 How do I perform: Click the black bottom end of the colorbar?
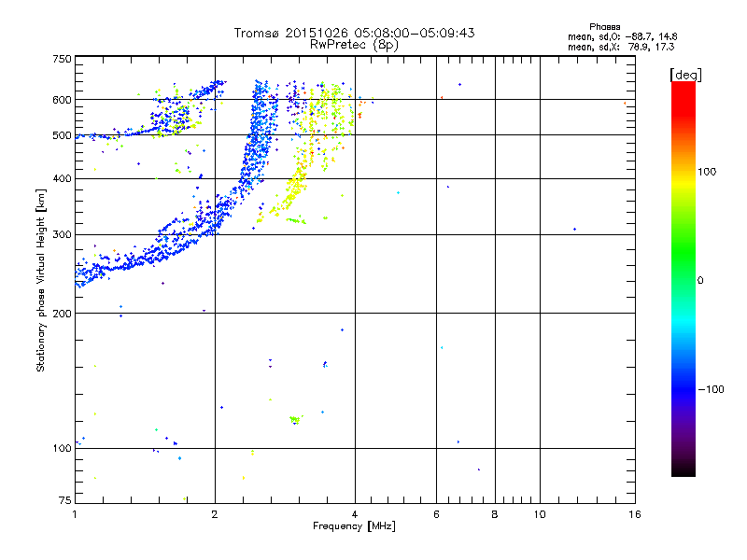pyautogui.click(x=684, y=469)
